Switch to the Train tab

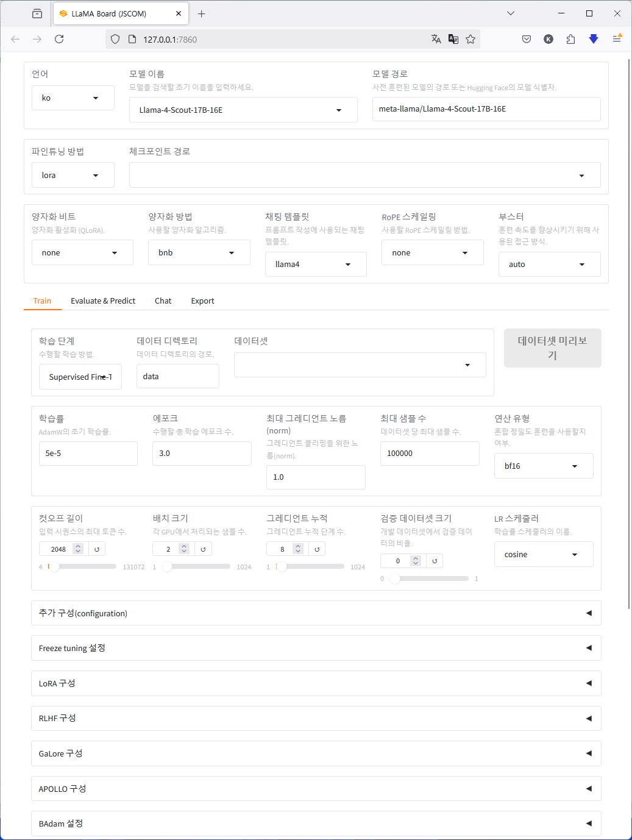[42, 301]
